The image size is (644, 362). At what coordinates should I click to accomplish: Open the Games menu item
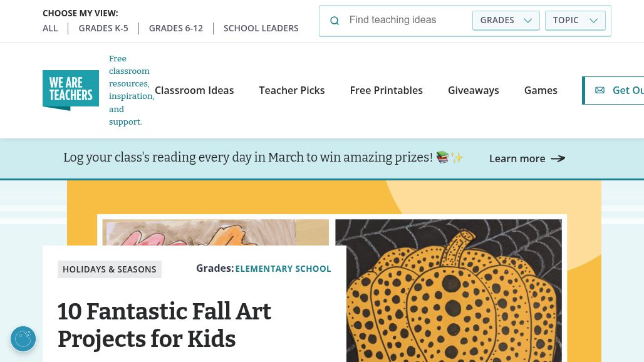pos(541,90)
